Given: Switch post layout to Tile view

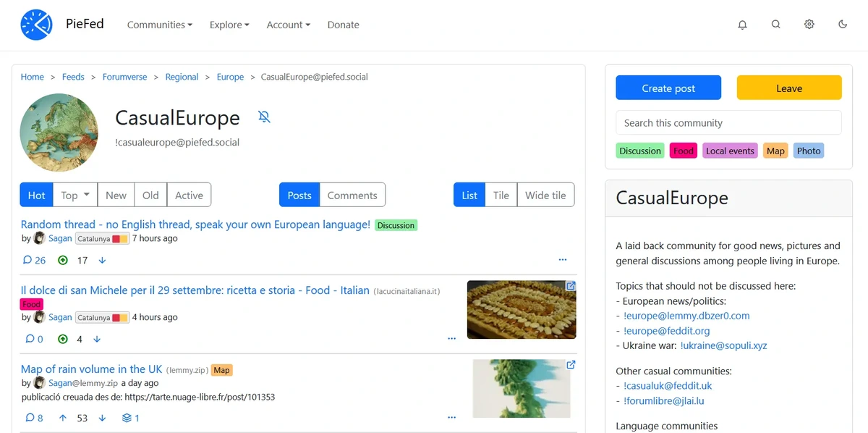Looking at the screenshot, I should (x=501, y=195).
